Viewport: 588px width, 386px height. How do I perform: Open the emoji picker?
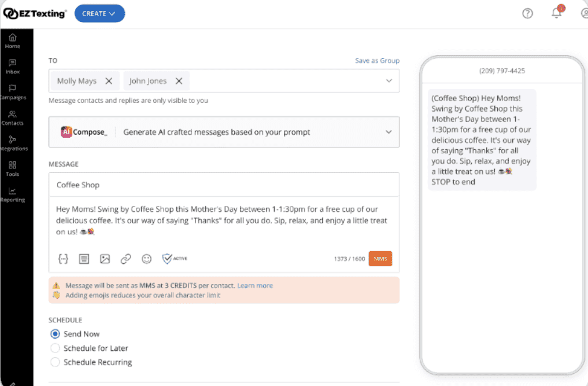point(146,259)
